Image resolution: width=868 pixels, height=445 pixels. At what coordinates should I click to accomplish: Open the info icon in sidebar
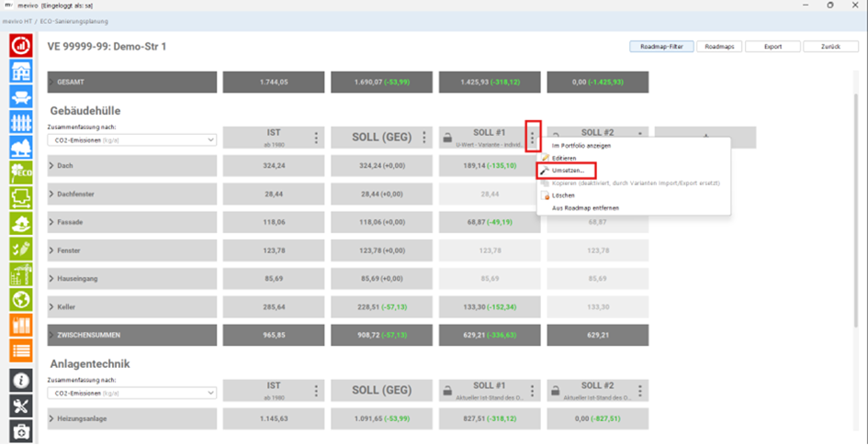(x=22, y=381)
